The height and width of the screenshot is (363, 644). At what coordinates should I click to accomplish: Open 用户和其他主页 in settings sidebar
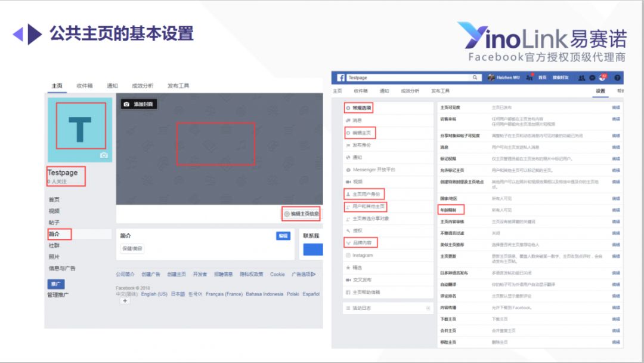(x=369, y=207)
